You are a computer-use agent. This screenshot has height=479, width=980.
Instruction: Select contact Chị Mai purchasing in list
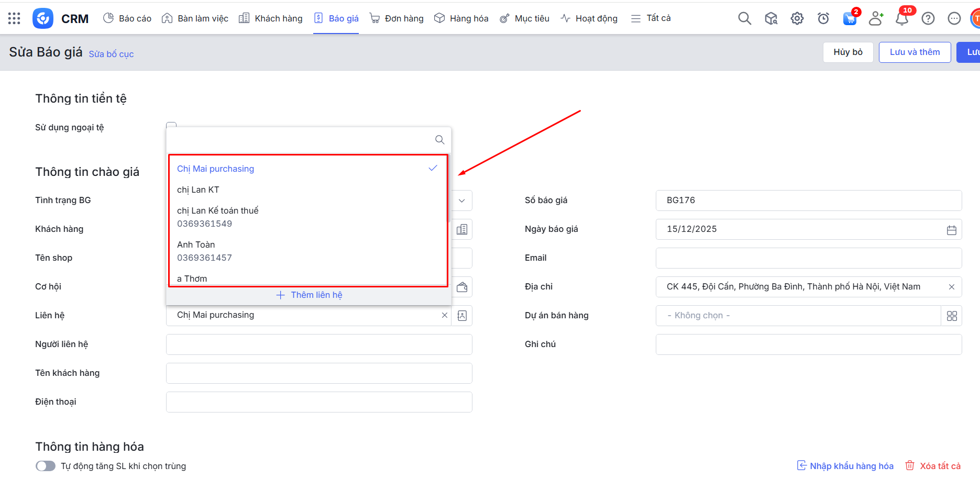coord(215,169)
